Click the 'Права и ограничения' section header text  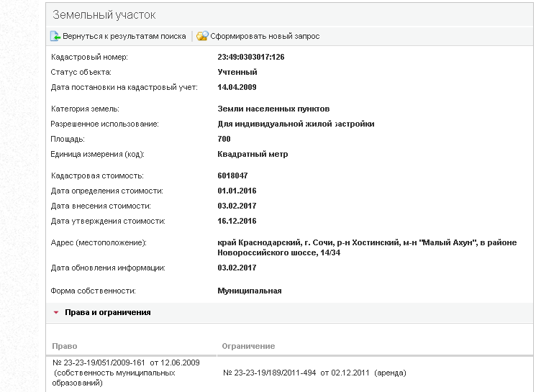tap(107, 313)
